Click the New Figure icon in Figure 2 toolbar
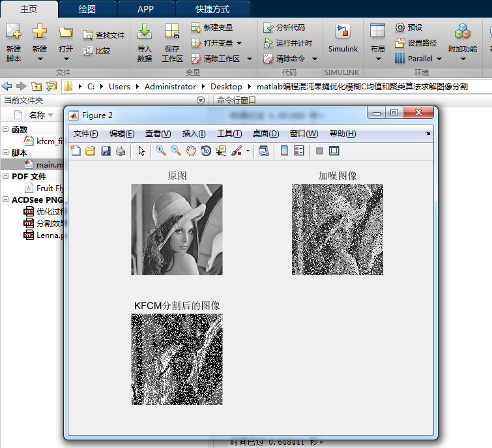Viewport: 492px width, 448px height. click(76, 151)
